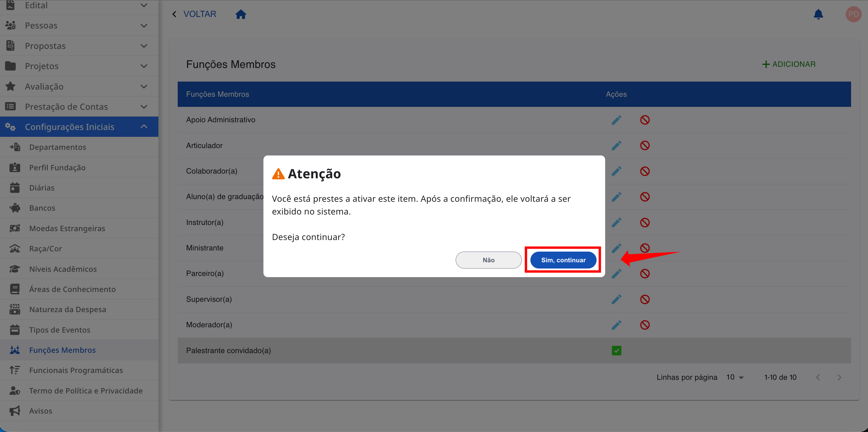868x432 pixels.
Task: Deactivate the Colaborador(a) function
Action: (x=645, y=171)
